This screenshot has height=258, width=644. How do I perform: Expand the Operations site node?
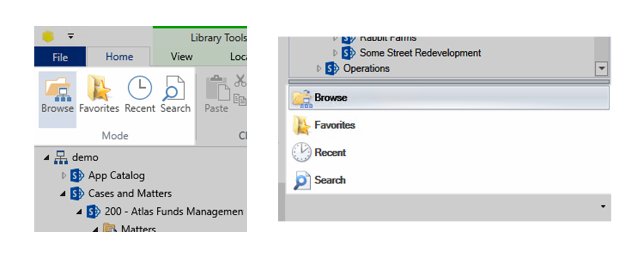click(x=319, y=68)
